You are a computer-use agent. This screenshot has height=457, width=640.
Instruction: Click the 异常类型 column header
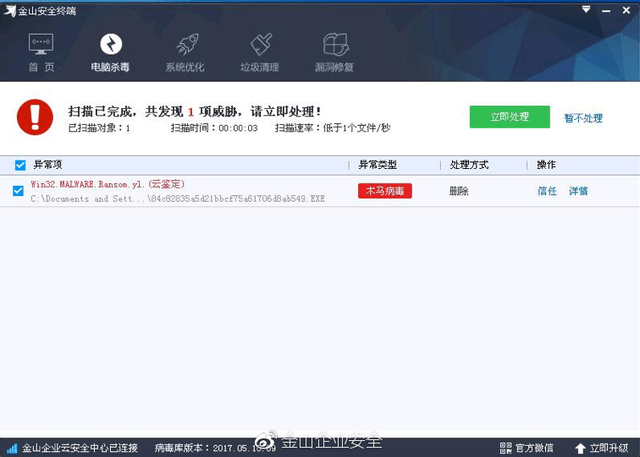point(378,165)
